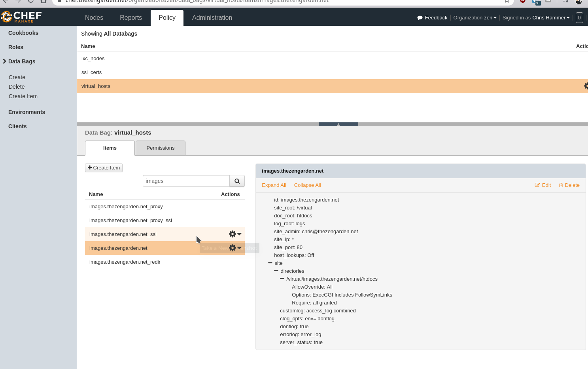Click the magnifier search button for items

point(237,181)
